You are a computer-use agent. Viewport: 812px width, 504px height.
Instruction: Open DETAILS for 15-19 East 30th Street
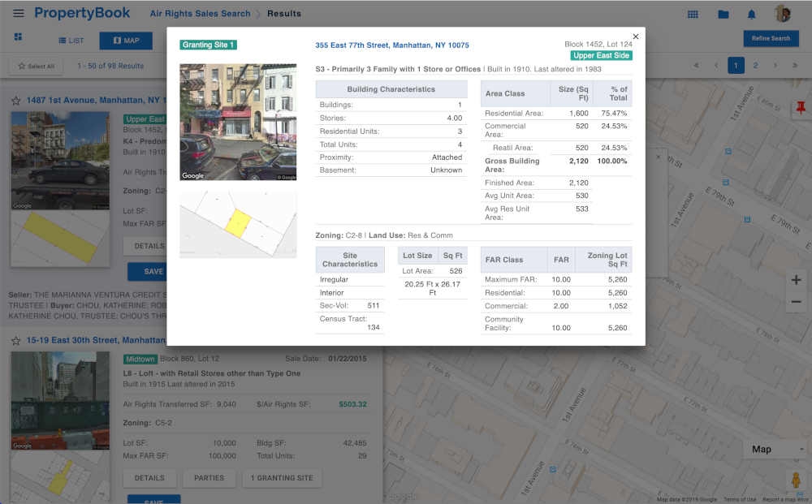[149, 478]
